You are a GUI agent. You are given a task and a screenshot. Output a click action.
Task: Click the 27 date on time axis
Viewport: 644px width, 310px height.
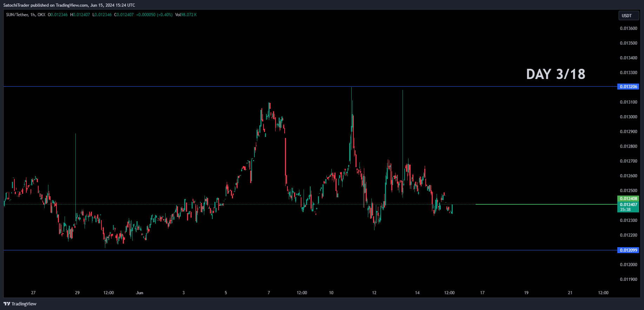pyautogui.click(x=33, y=293)
